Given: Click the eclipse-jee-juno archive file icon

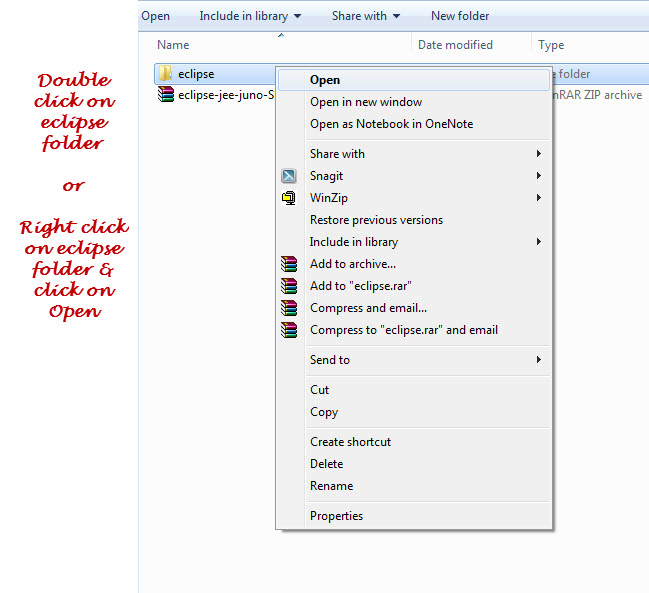Looking at the screenshot, I should coord(166,94).
